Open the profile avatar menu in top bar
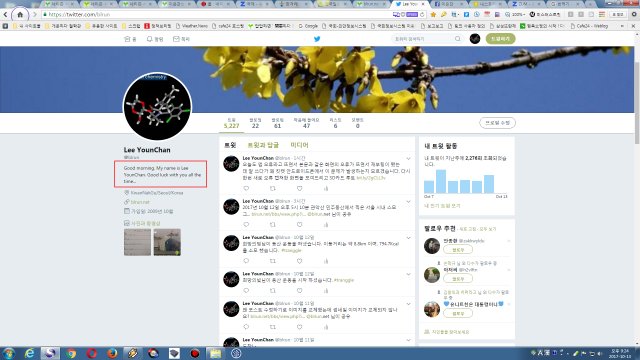Screen dimensions: 640x360 (475, 39)
